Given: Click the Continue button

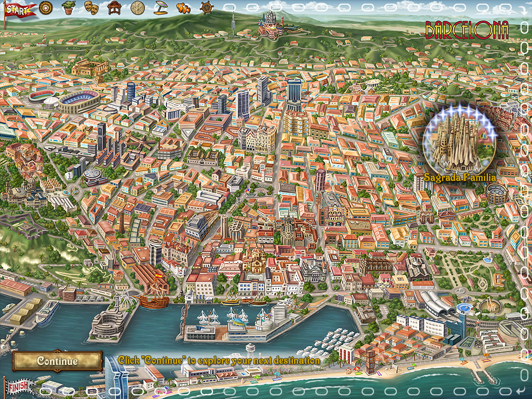Looking at the screenshot, I should pyautogui.click(x=57, y=361).
